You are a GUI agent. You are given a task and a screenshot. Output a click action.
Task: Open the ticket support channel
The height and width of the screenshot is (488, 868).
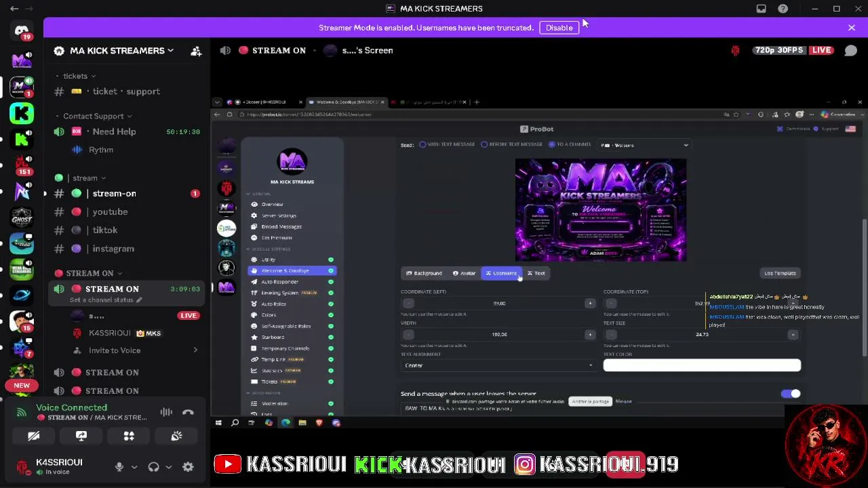tap(127, 91)
